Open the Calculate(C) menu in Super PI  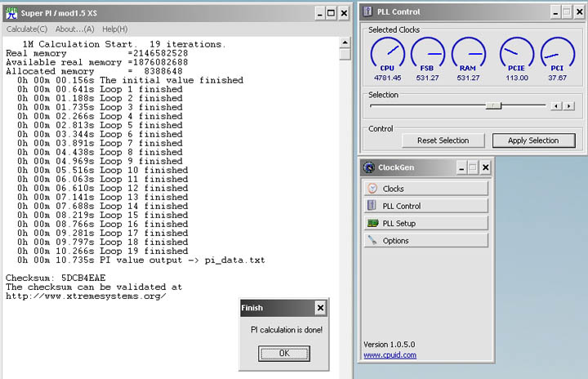(x=27, y=29)
